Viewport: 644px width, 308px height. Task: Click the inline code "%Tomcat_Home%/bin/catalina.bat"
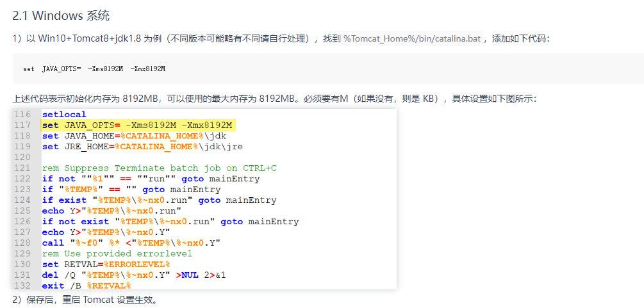pyautogui.click(x=412, y=38)
